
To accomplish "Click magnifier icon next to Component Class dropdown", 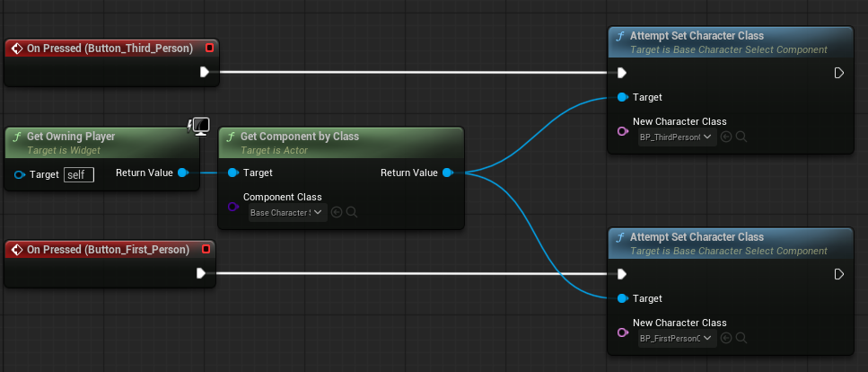I will tap(352, 212).
